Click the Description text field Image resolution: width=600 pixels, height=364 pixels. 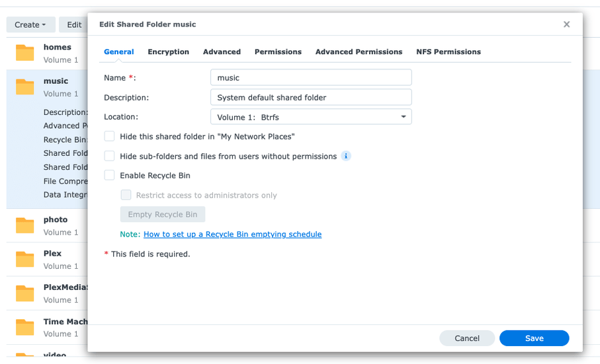311,98
